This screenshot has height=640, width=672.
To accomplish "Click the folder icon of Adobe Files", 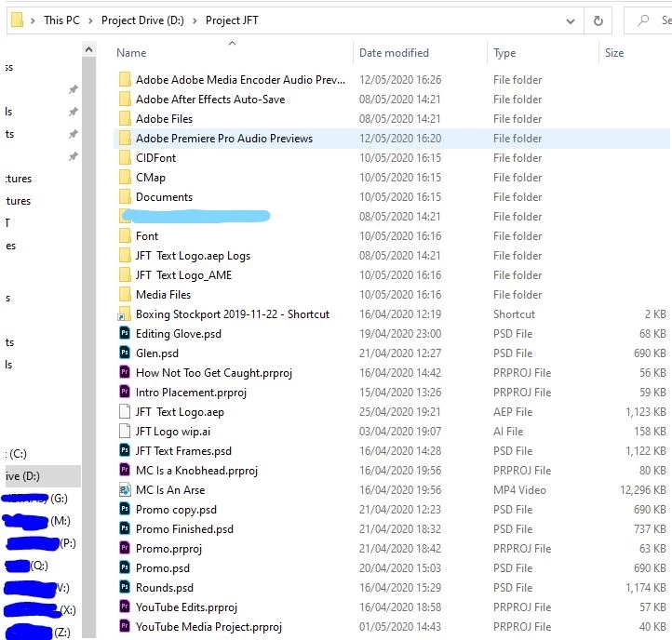I will 125,118.
